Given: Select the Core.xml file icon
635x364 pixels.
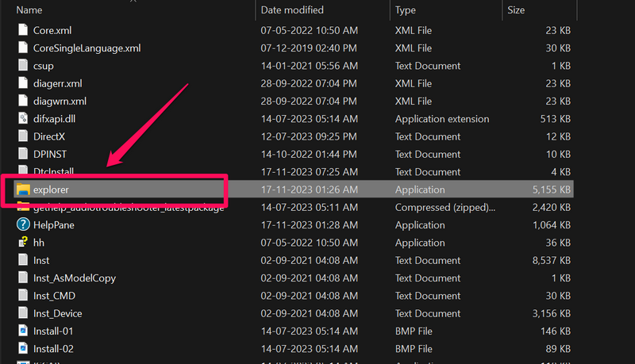Looking at the screenshot, I should (23, 30).
